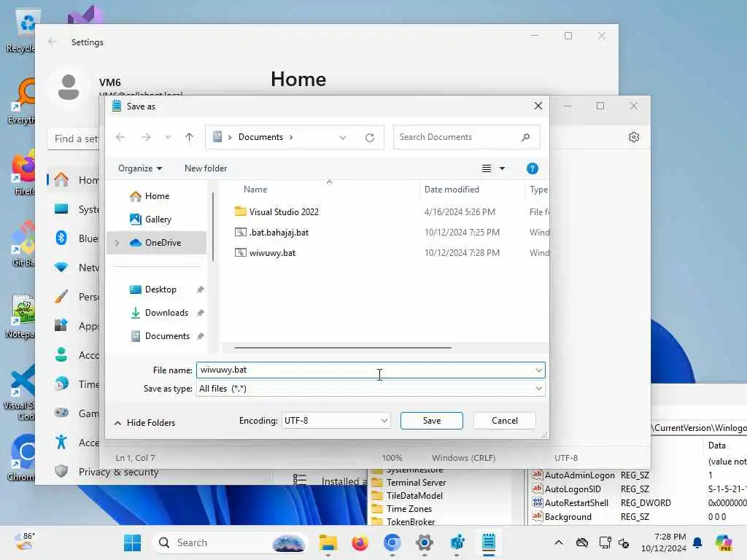Create a New folder
Viewport: 747px width, 560px height.
206,168
